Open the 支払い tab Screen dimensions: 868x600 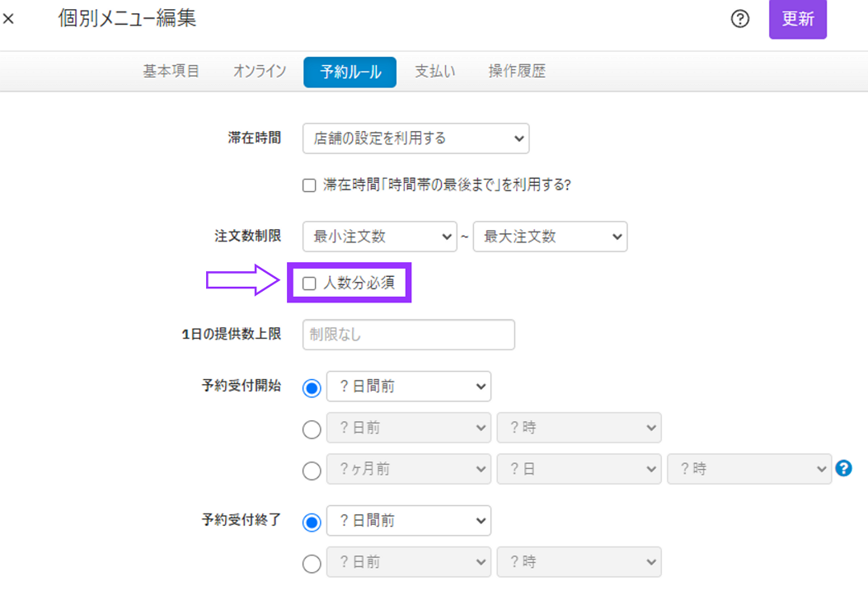(435, 72)
